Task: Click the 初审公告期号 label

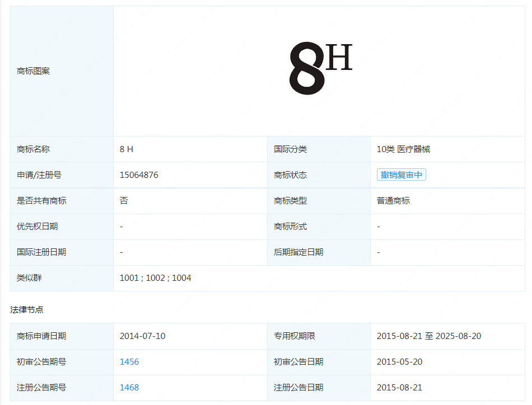Action: tap(41, 361)
